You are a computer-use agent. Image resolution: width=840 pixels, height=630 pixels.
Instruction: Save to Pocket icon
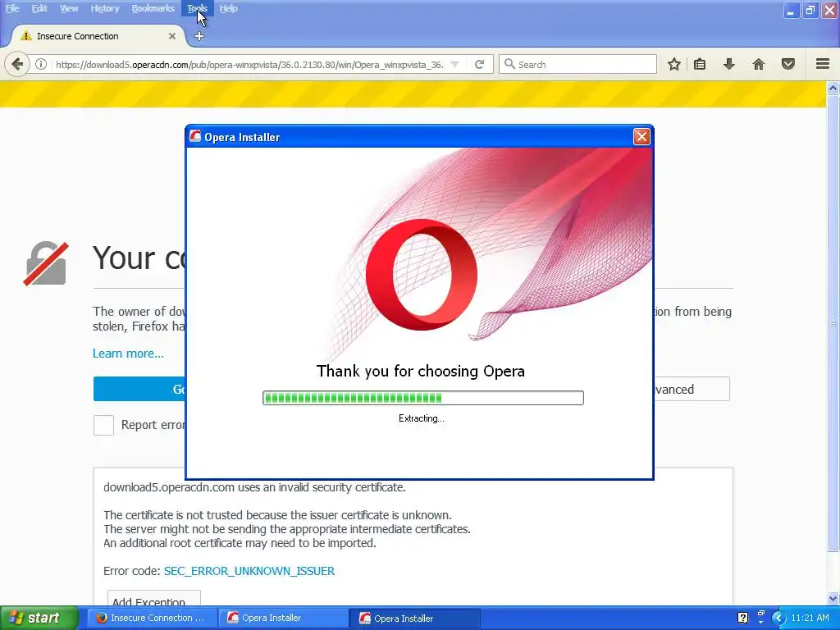[788, 64]
